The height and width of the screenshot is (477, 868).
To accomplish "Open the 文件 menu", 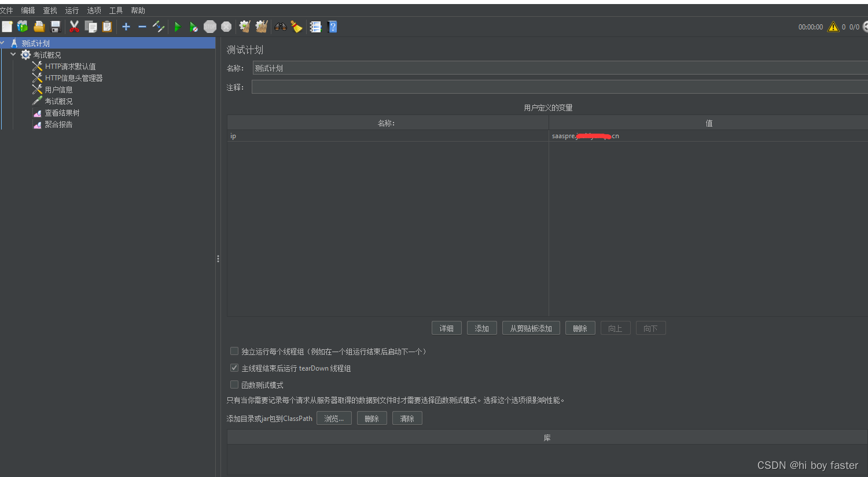I will (6, 10).
